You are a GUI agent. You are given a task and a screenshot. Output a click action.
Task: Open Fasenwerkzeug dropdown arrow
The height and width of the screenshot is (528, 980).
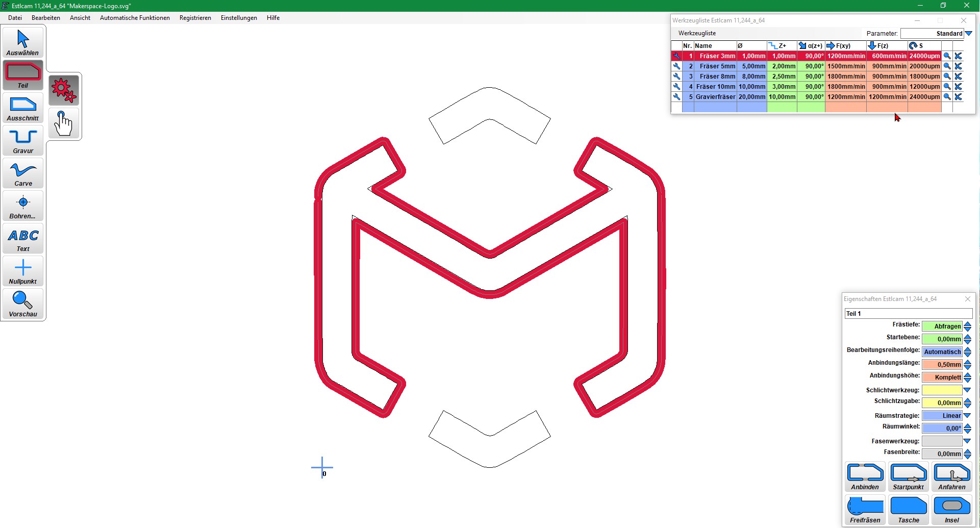click(967, 441)
